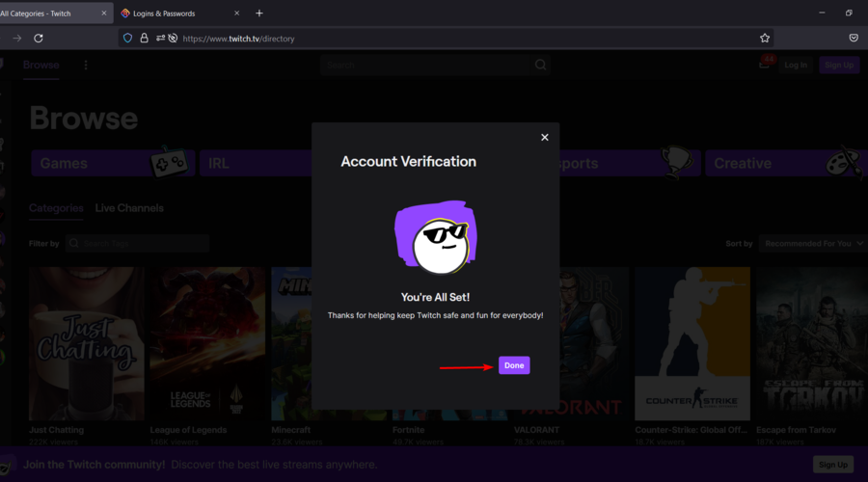The image size is (868, 482).
Task: Click the Escape from Tarkov title link
Action: (x=796, y=430)
